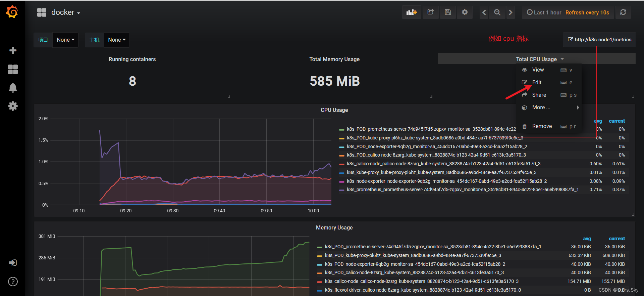
Task: Click the 项目 variable label
Action: [x=43, y=40]
